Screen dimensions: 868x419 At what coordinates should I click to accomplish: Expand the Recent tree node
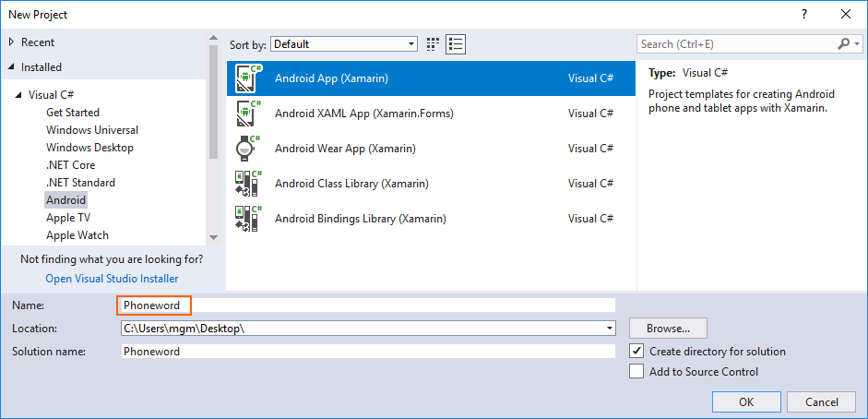coord(11,42)
